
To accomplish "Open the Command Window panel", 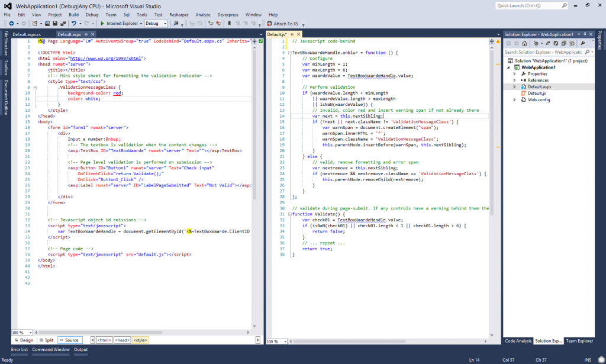I will pos(51,350).
